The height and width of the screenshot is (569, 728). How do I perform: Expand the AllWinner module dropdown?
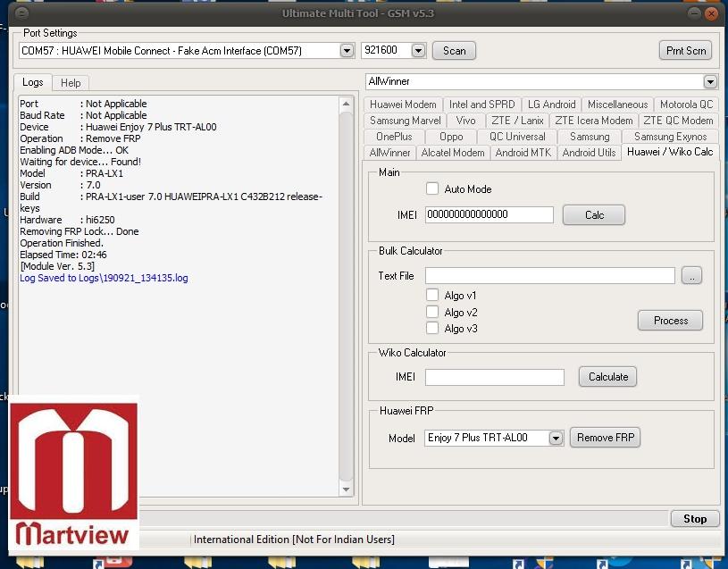pyautogui.click(x=710, y=81)
